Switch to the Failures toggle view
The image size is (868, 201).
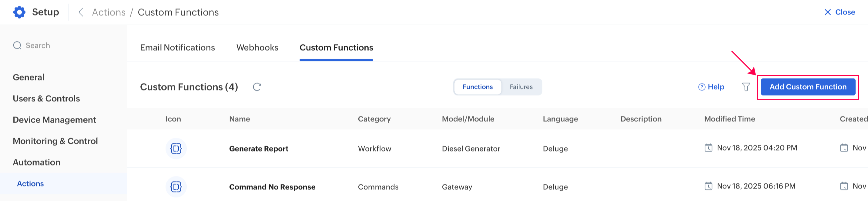[x=521, y=87]
